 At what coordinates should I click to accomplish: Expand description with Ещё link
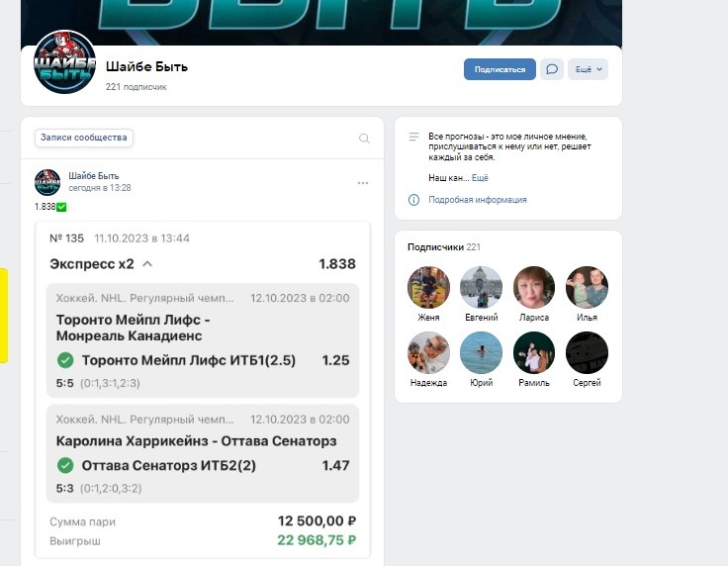480,178
